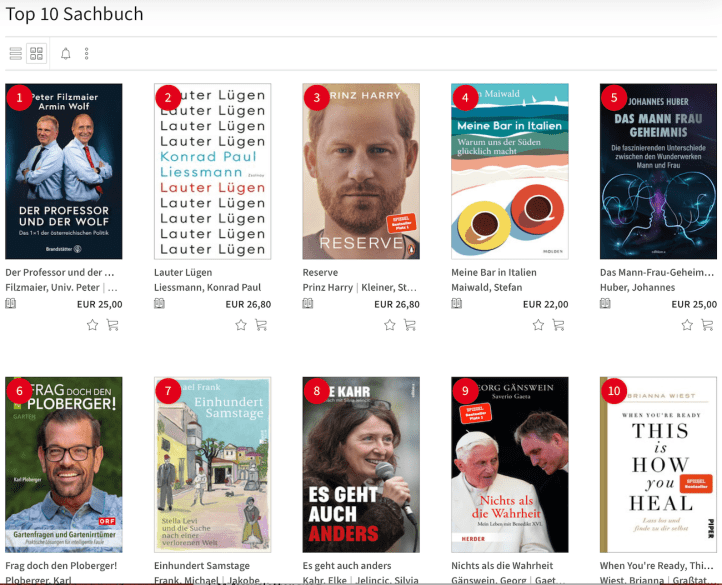Favorite the book 'Reserve' with star icon

390,325
